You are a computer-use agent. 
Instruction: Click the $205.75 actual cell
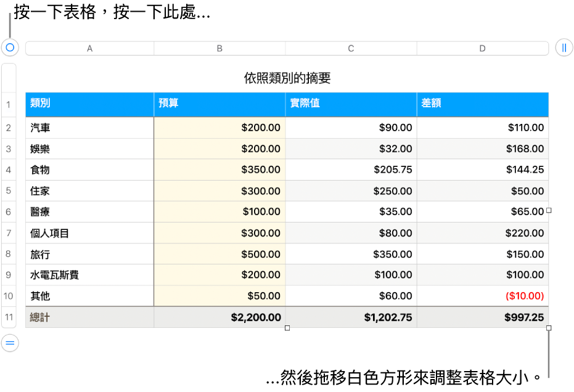tap(351, 169)
